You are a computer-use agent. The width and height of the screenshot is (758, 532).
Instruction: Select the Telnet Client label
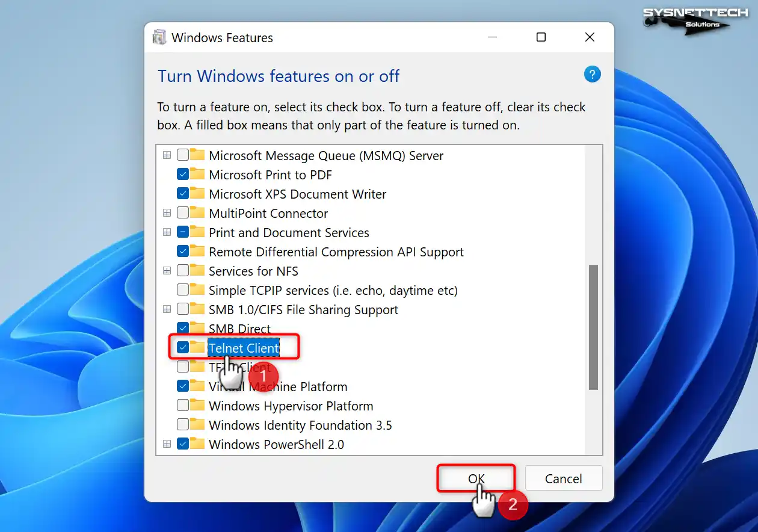pyautogui.click(x=244, y=348)
